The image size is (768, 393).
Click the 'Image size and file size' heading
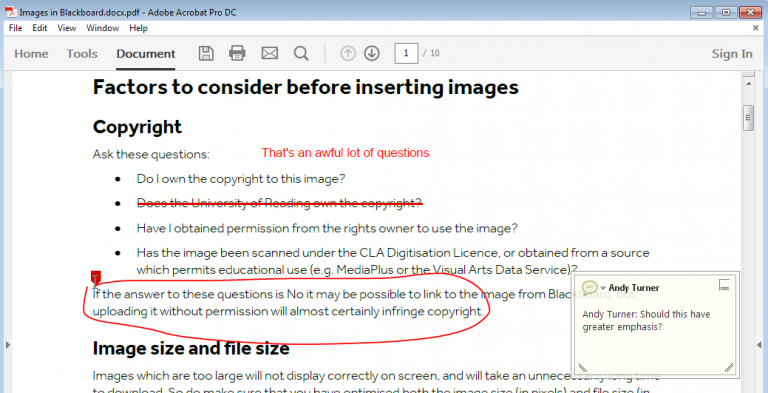coord(191,348)
